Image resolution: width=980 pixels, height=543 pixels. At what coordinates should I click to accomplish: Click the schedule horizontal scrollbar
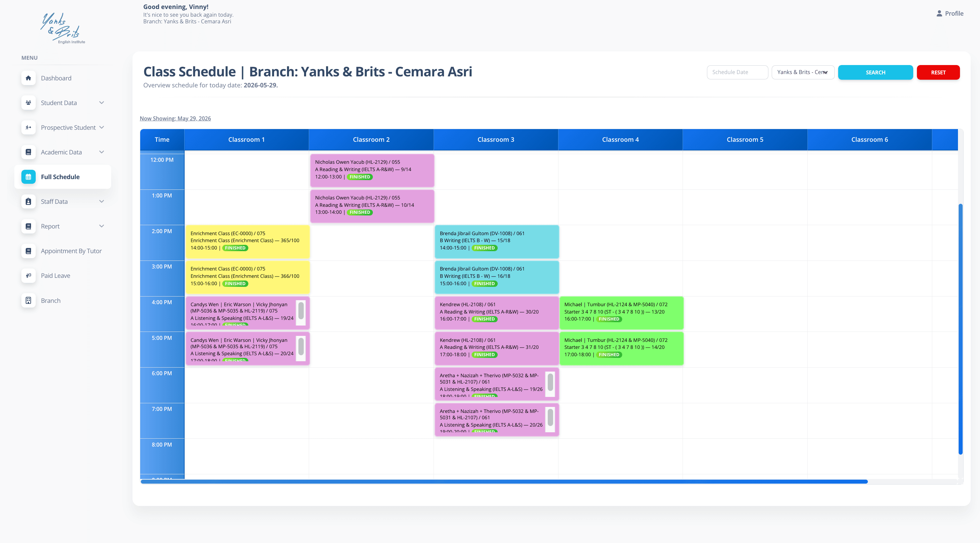point(504,481)
